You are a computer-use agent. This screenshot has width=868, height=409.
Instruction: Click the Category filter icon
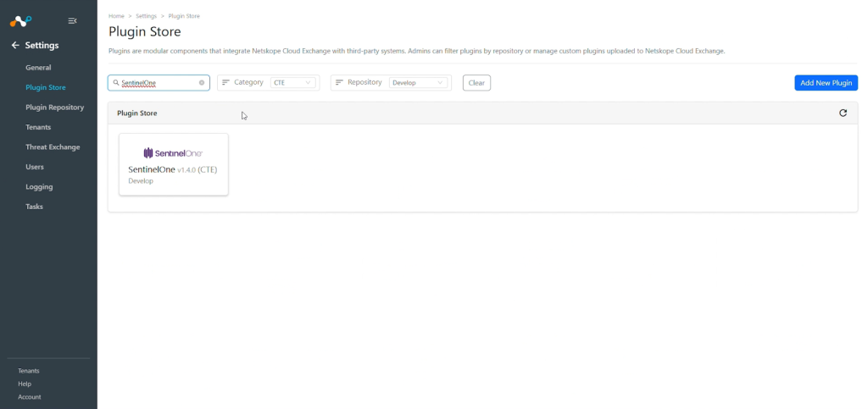[225, 82]
